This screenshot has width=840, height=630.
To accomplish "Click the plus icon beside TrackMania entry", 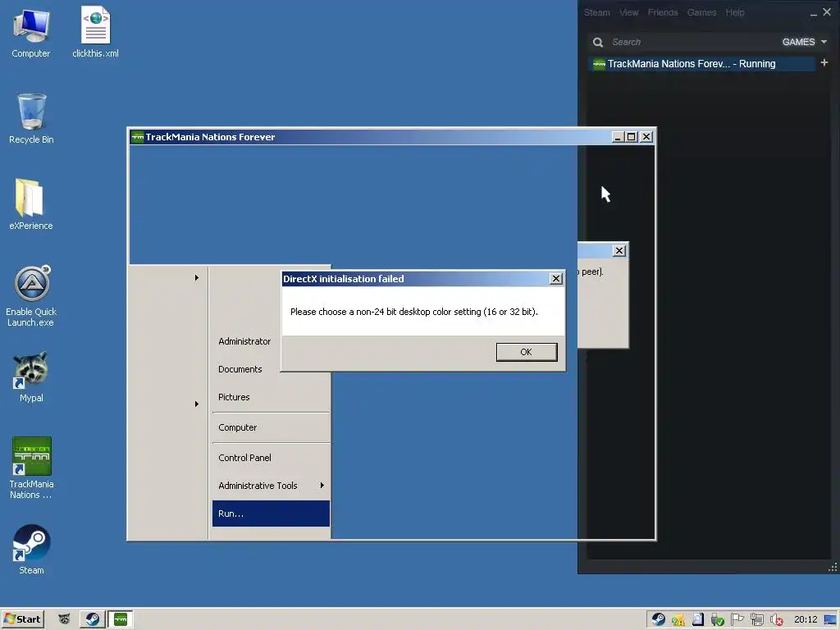I will click(824, 62).
